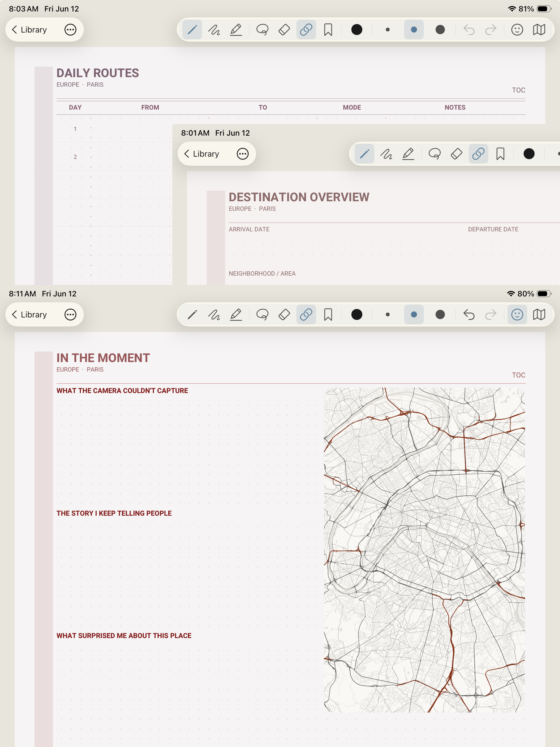Open more options menu on Daily Routes

[x=70, y=30]
